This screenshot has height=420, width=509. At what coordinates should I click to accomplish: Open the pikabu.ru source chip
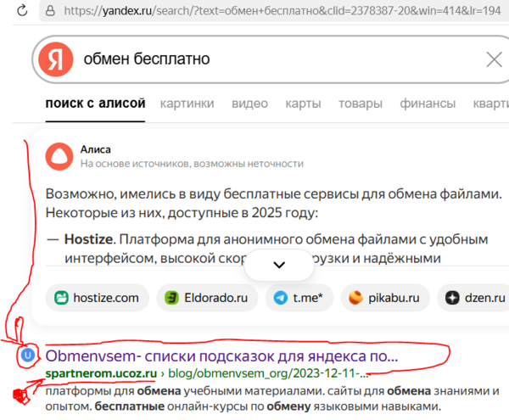385,298
